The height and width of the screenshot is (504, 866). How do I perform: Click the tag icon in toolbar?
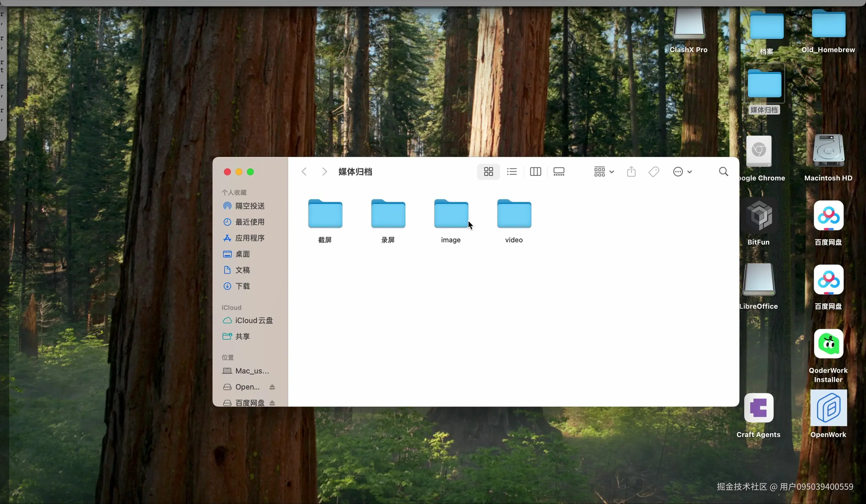pyautogui.click(x=654, y=171)
